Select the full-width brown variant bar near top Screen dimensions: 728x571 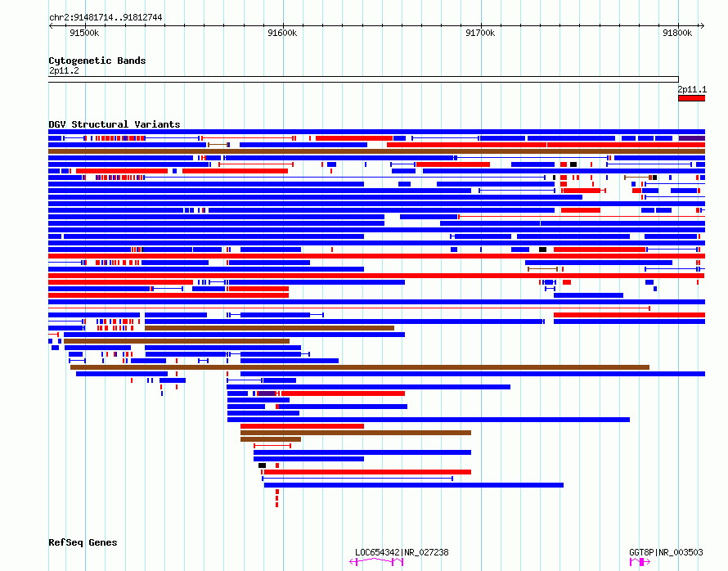(x=376, y=151)
